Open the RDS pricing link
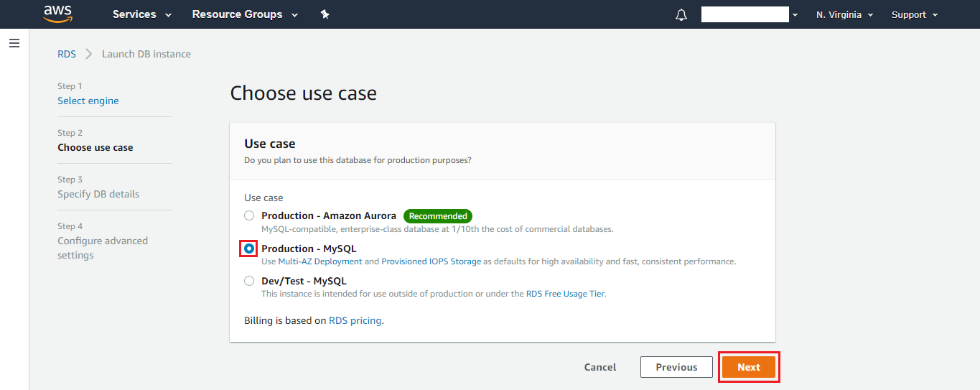 click(x=355, y=320)
